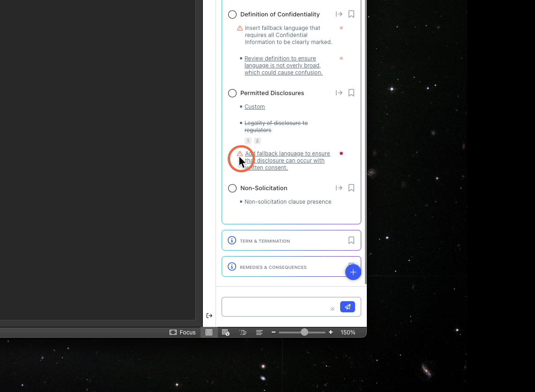Click pink status dot beside Insert fallback language
The image size is (535, 392).
tap(341, 28)
